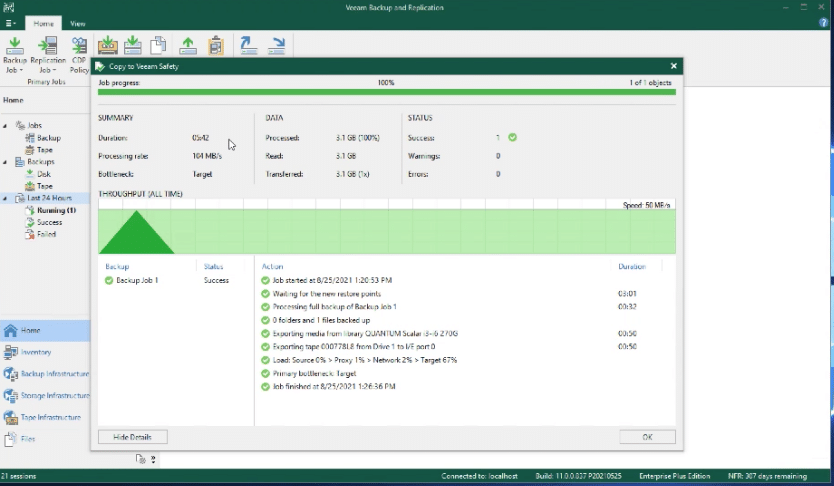Select 'Exporting tape 000778L8 from Drive 1' row
The width and height of the screenshot is (834, 486).
point(463,347)
